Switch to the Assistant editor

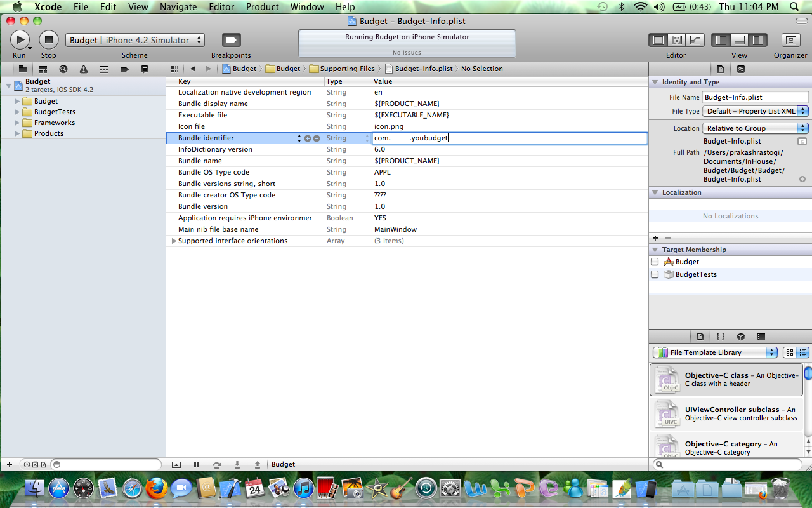click(x=677, y=40)
